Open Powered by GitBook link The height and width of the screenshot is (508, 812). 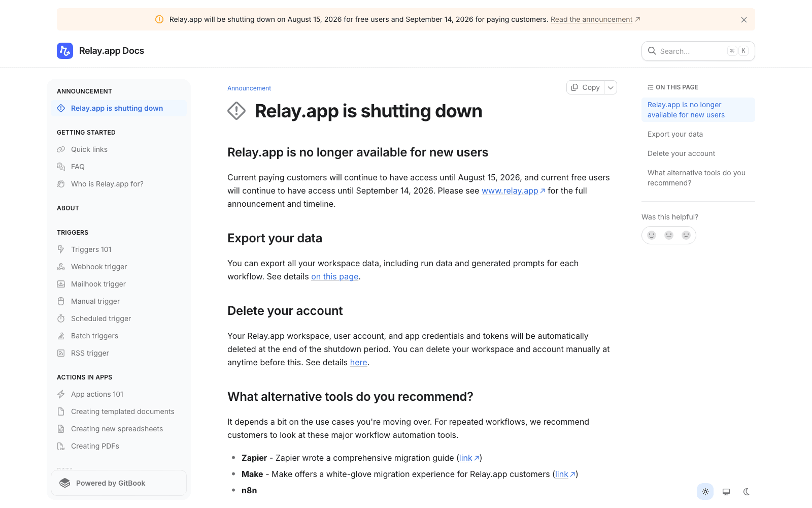119,483
